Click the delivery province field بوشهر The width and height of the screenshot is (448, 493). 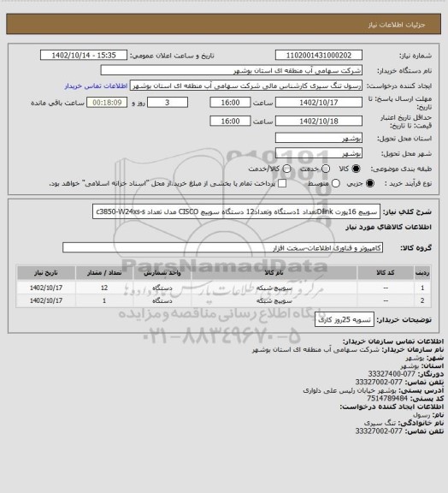point(319,138)
